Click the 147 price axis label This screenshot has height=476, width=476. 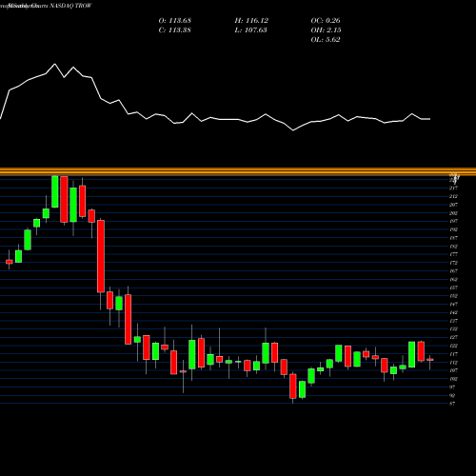453,305
